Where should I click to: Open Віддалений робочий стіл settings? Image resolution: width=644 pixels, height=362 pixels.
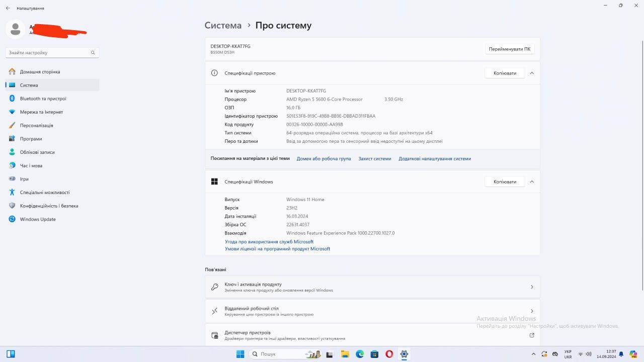(x=372, y=311)
